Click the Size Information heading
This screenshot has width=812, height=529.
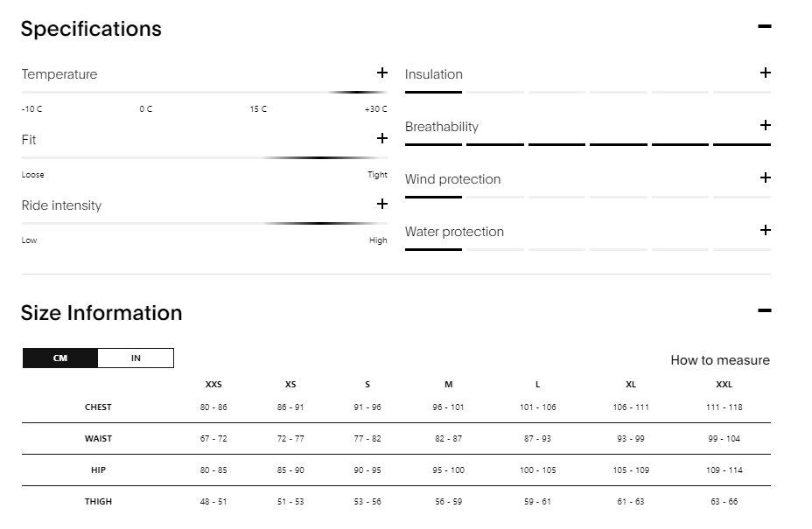click(101, 313)
